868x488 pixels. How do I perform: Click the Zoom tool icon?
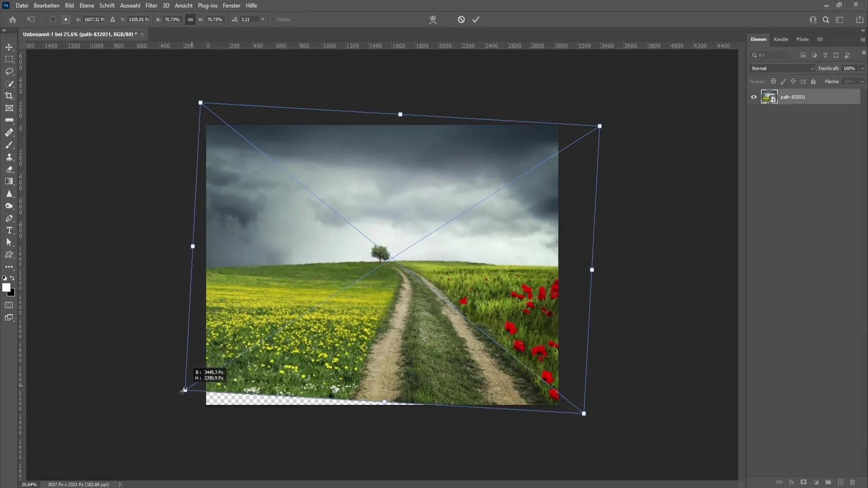826,20
